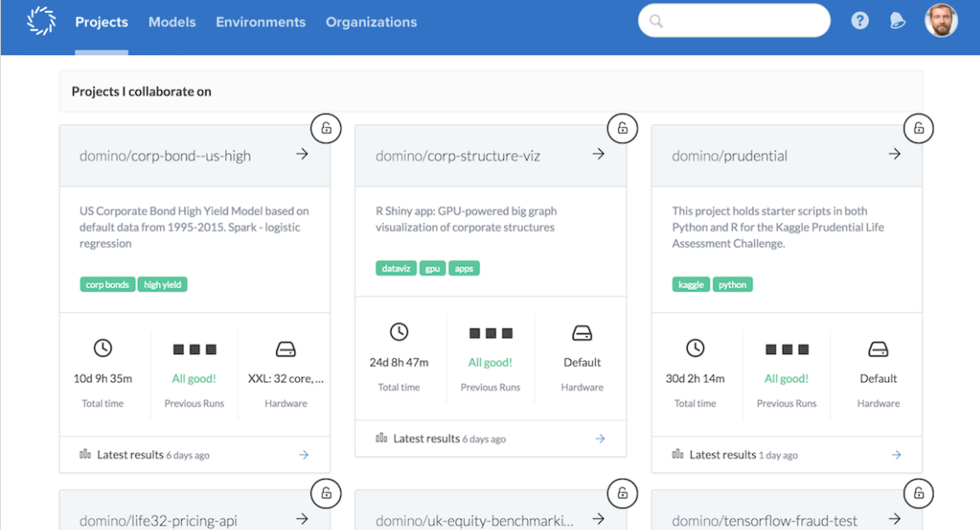Screen dimensions: 980x530
Task: Select the 'python' tag
Action: click(x=733, y=285)
